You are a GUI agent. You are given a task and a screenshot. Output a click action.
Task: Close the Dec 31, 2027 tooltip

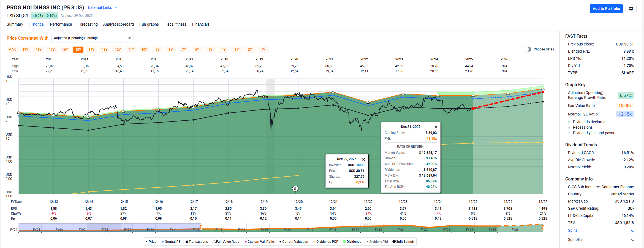[436, 127]
